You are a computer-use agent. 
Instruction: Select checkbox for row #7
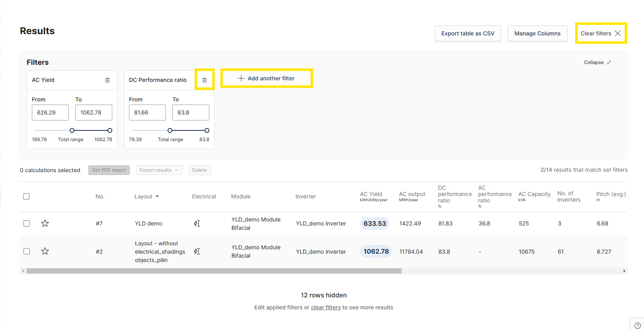pos(27,223)
